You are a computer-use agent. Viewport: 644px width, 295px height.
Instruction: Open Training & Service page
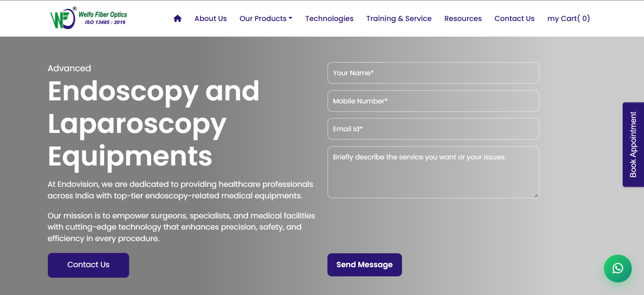tap(399, 19)
